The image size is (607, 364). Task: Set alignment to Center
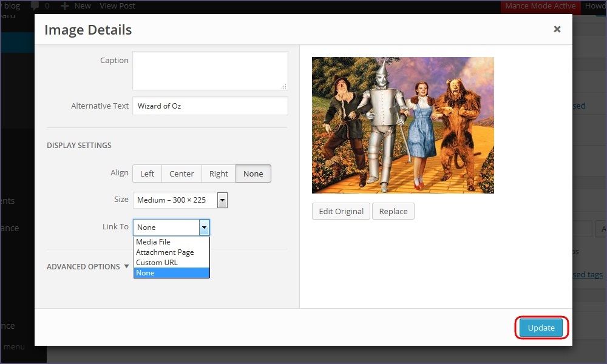tap(181, 174)
